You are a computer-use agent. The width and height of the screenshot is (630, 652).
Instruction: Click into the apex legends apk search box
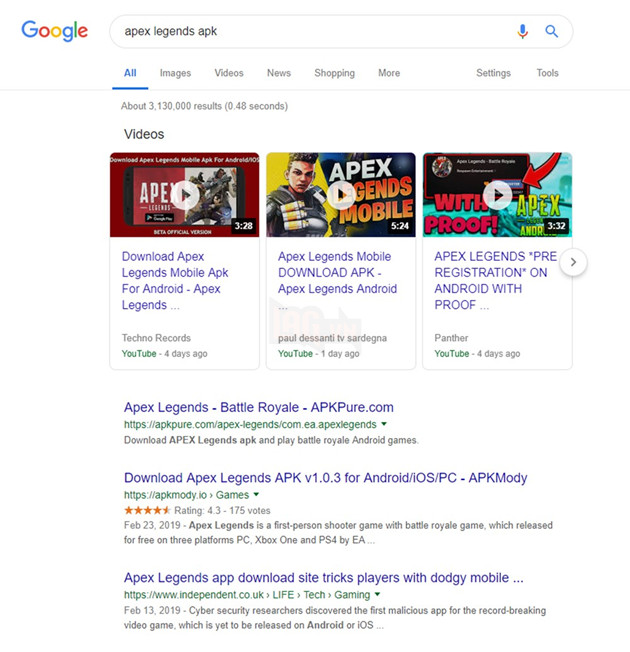coord(312,32)
